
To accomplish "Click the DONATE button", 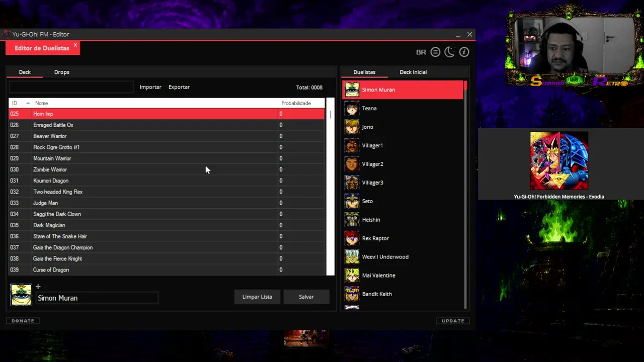I will [23, 321].
